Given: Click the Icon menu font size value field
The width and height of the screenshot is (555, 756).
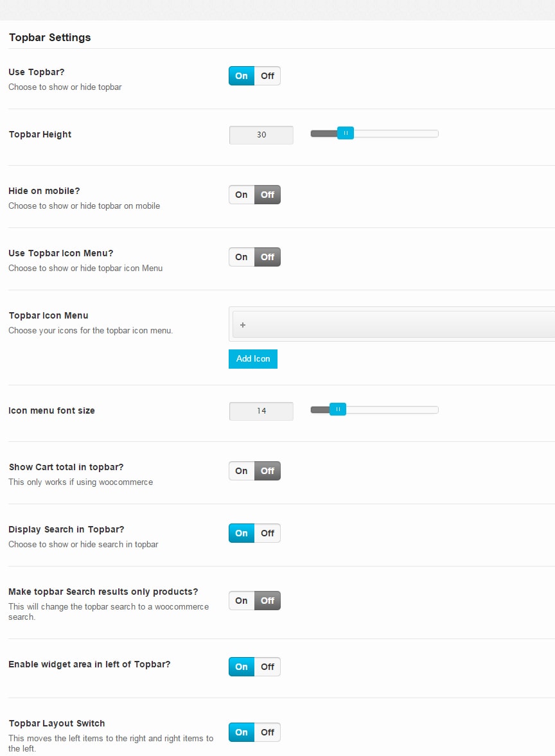Looking at the screenshot, I should (261, 411).
